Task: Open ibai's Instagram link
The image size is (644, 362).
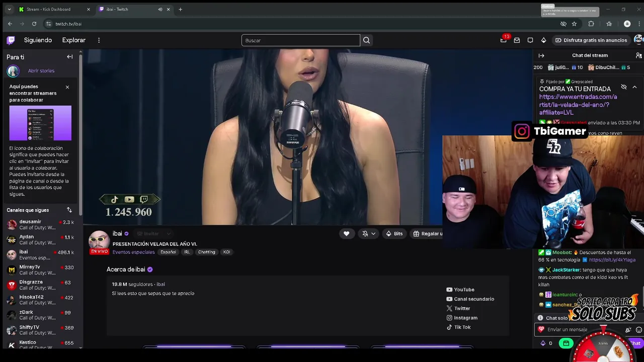Action: pyautogui.click(x=462, y=318)
